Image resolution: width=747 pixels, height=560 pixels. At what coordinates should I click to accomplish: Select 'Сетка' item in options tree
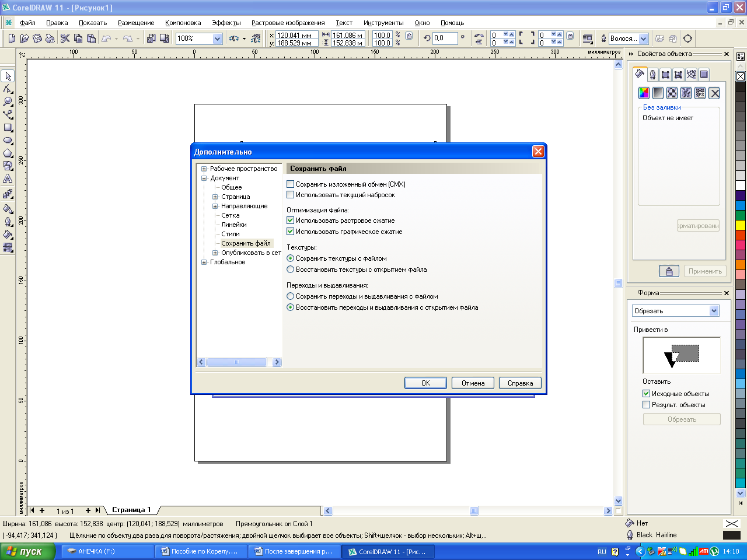[x=231, y=215]
